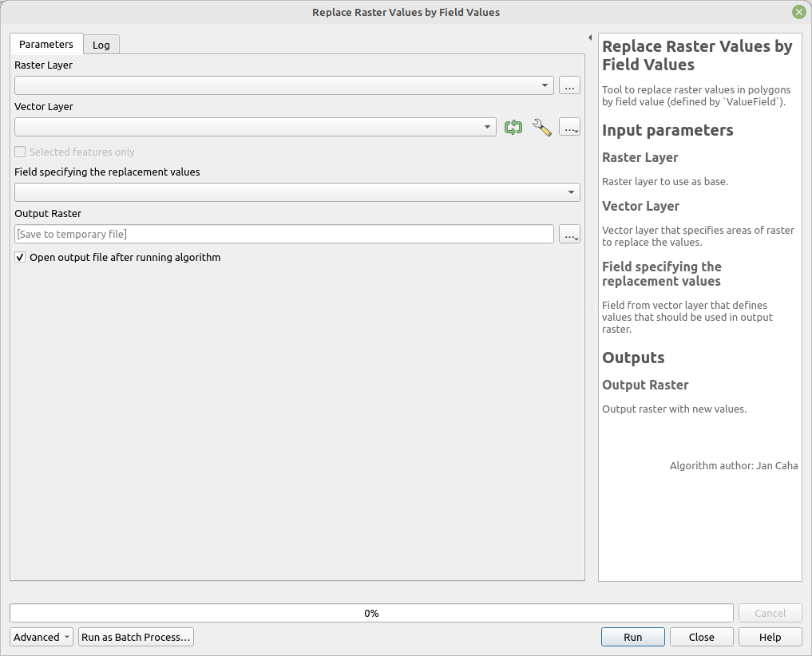
Task: Expand the Advanced options menu
Action: (41, 637)
